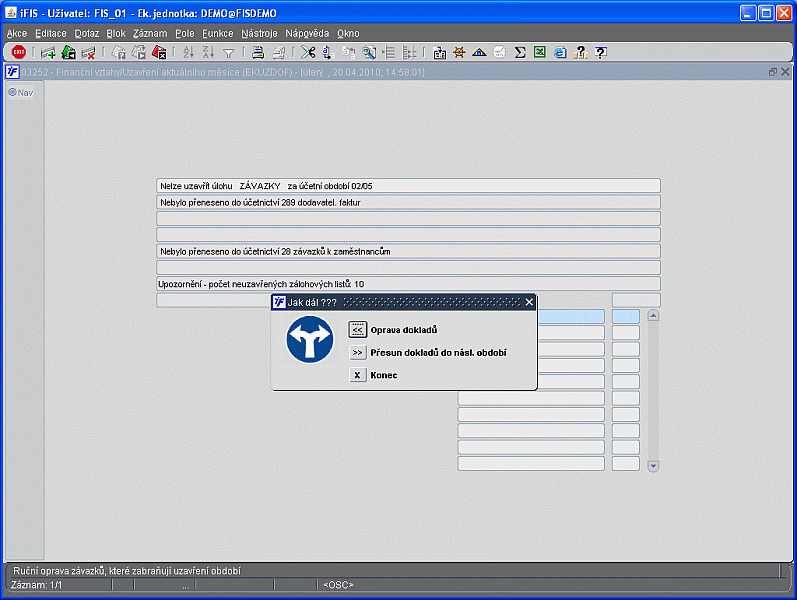The height and width of the screenshot is (600, 797).
Task: Open the Akce menu
Action: click(x=17, y=34)
